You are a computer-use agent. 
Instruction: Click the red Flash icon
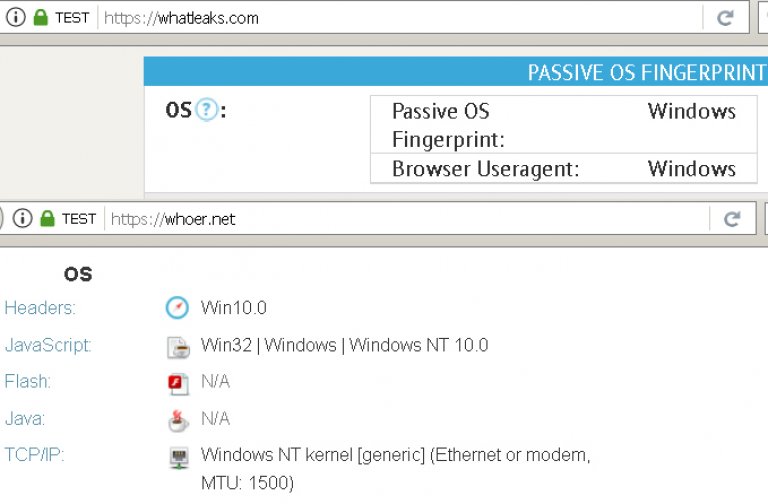pos(178,384)
